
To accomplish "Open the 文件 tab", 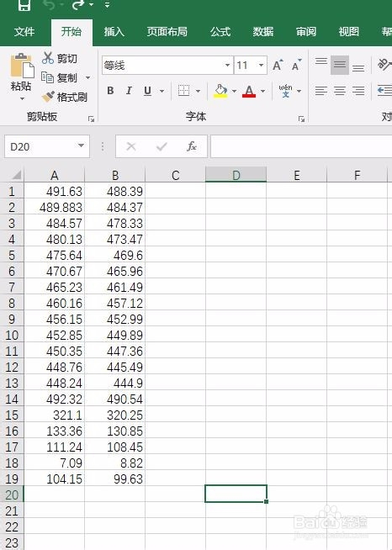I will [x=24, y=32].
